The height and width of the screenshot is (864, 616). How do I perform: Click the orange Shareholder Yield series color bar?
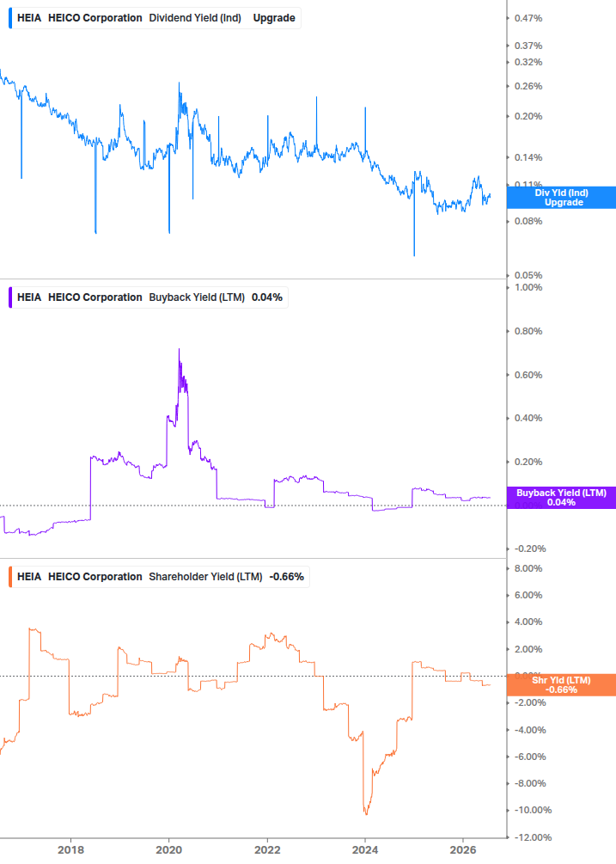click(x=10, y=577)
